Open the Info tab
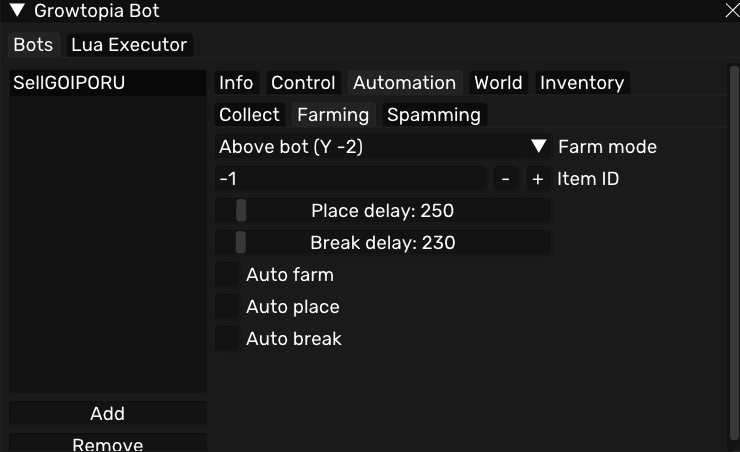Screen dimensions: 740x452 pos(236,83)
